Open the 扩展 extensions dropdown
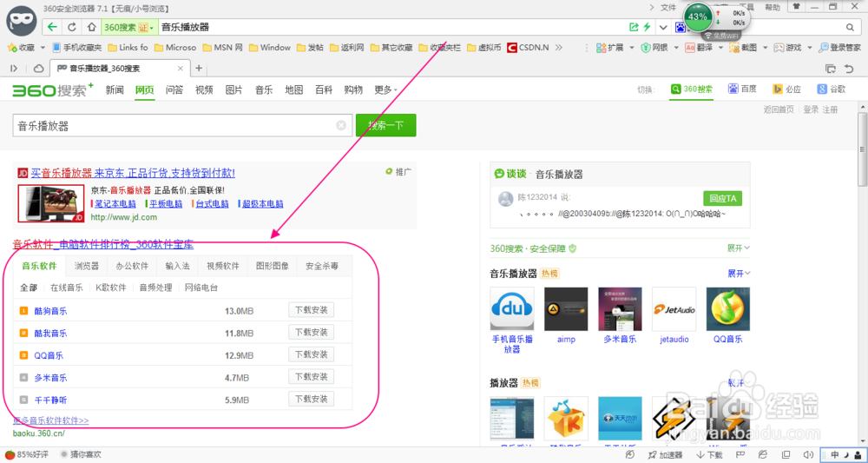 coord(615,48)
